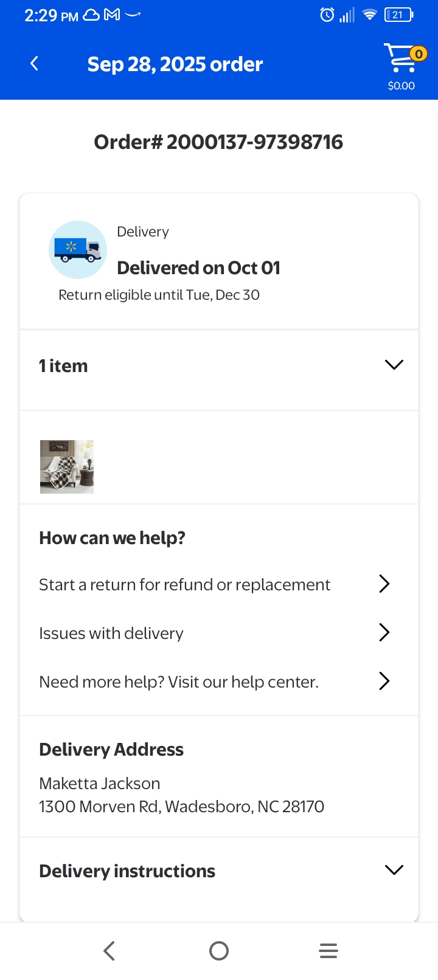Tap the chevron beside Issues with delivery
438x980 pixels.
(x=384, y=632)
